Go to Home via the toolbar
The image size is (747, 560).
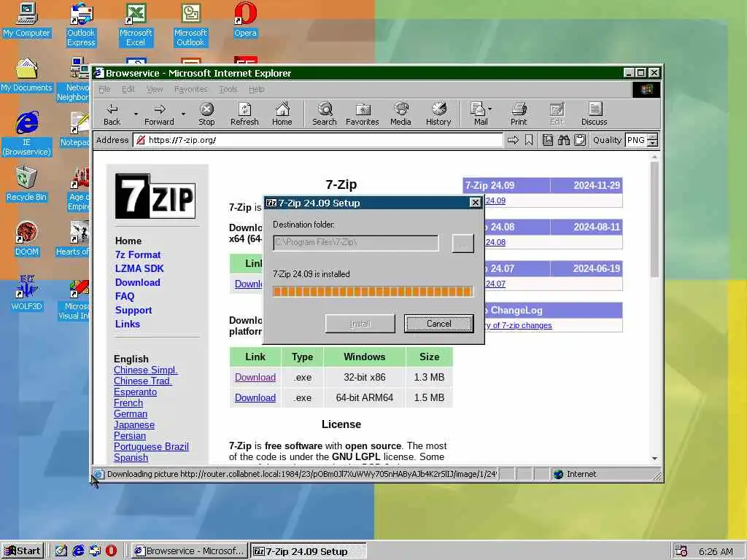click(282, 114)
